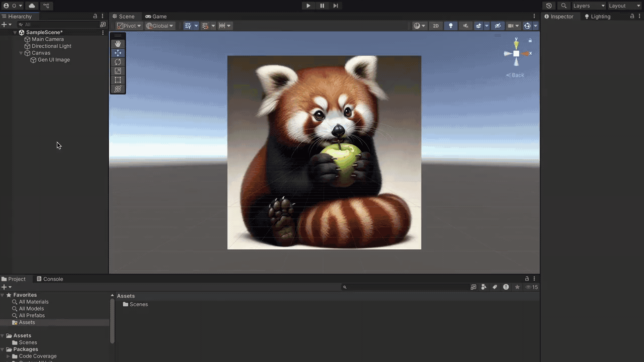The height and width of the screenshot is (362, 644).
Task: Select the Rotate tool
Action: (x=118, y=61)
